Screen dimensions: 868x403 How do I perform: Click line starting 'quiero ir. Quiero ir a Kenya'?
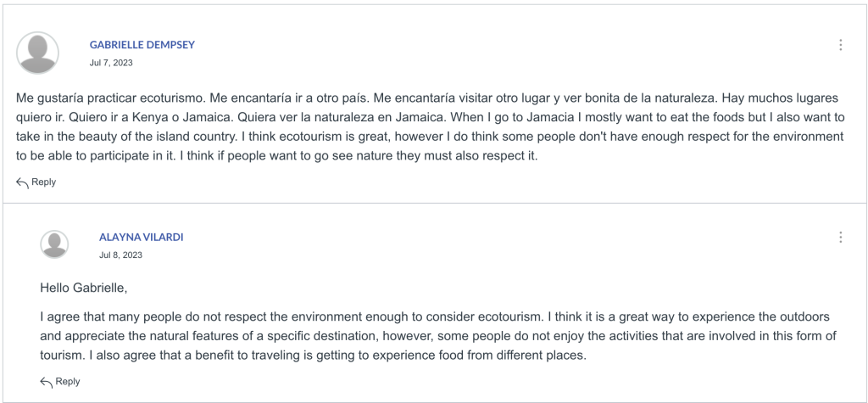(430, 118)
